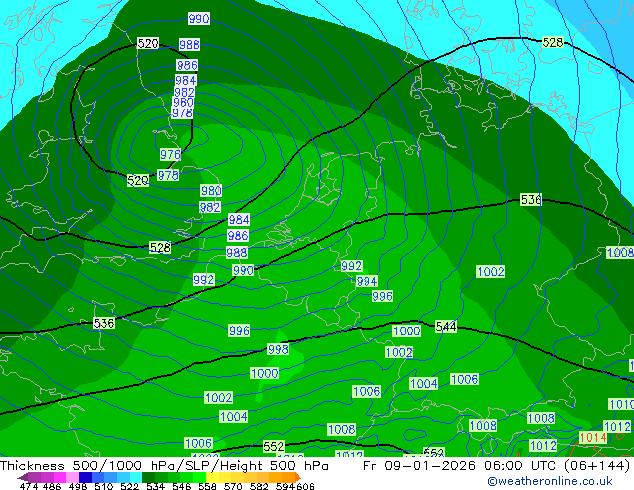Click the purple arrow tip of the legend

pyautogui.click(x=22, y=477)
